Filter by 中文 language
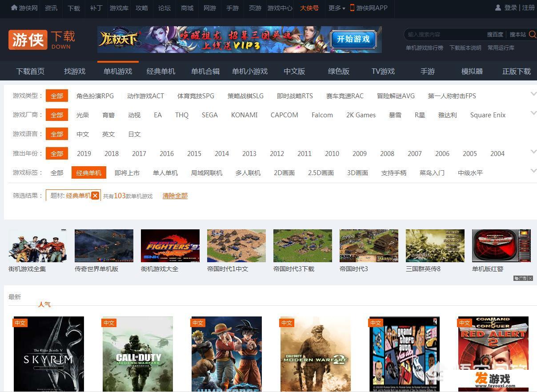Screen dimensions: 537x392 click(83, 134)
